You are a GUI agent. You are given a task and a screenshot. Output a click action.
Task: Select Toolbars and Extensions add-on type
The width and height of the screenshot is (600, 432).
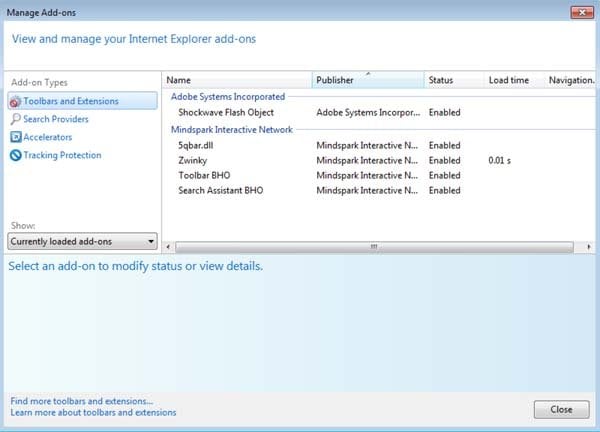[x=82, y=101]
